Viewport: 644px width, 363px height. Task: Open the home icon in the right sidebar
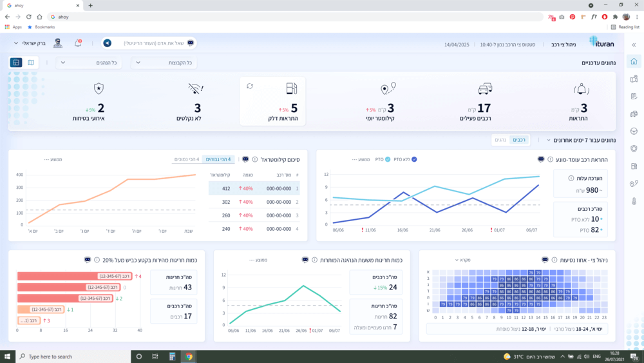634,62
